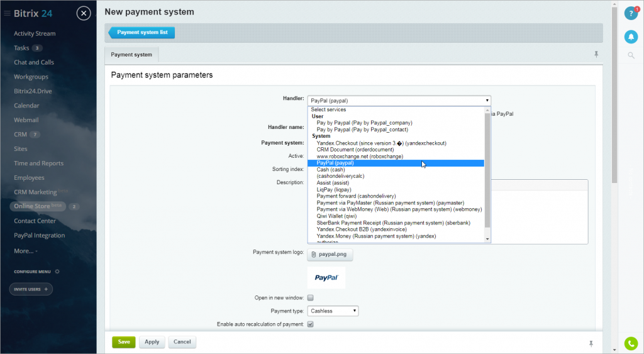Image resolution: width=644 pixels, height=354 pixels.
Task: Open Tasks in sidebar
Action: (21, 48)
